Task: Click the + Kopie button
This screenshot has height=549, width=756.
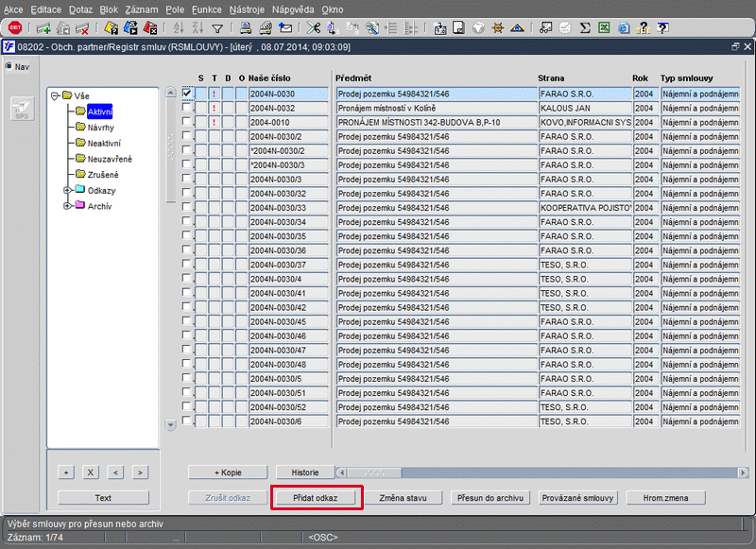Action: tap(228, 472)
